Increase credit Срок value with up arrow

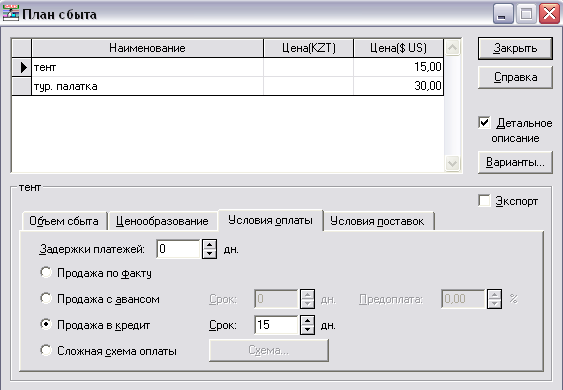pyautogui.click(x=307, y=320)
